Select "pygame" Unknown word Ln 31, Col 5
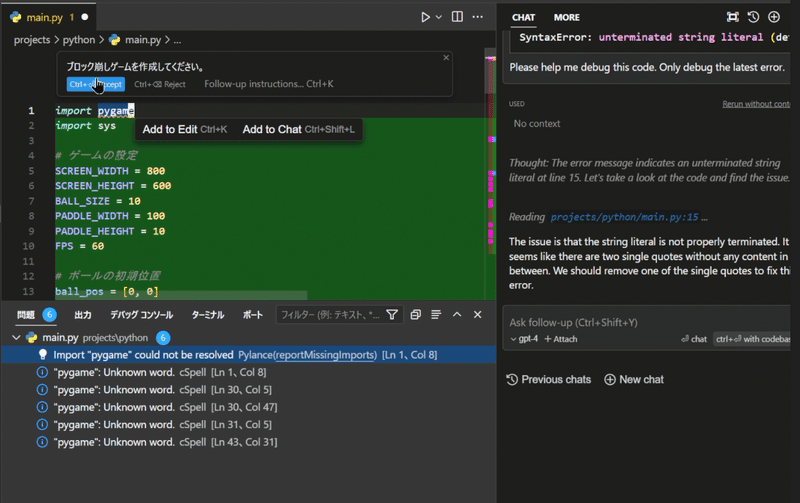Viewport: 800px width, 503px height. click(248, 424)
